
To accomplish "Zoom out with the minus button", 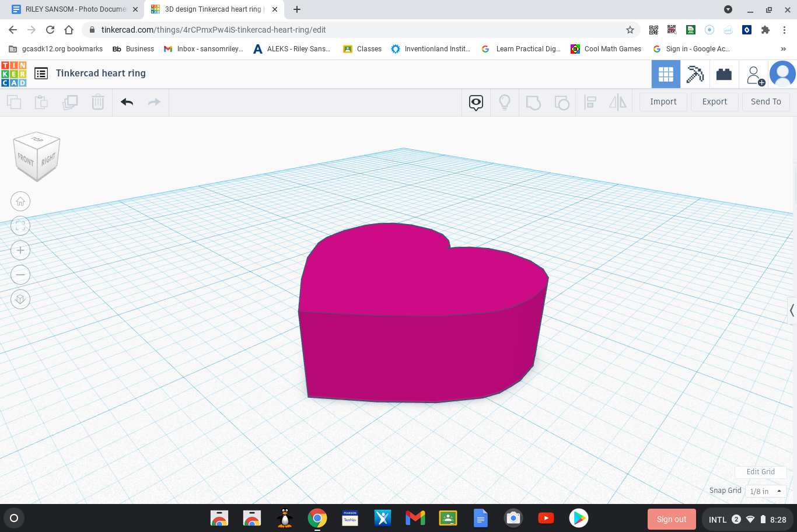I will (x=20, y=275).
